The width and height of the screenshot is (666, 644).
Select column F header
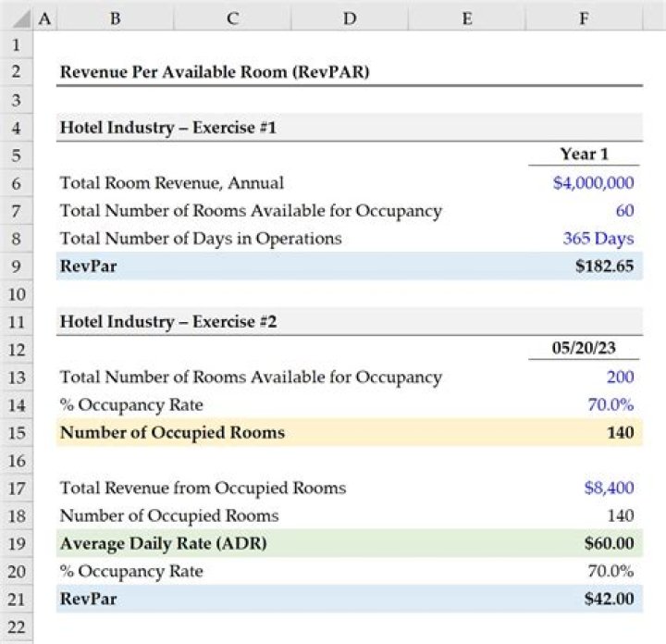click(584, 18)
